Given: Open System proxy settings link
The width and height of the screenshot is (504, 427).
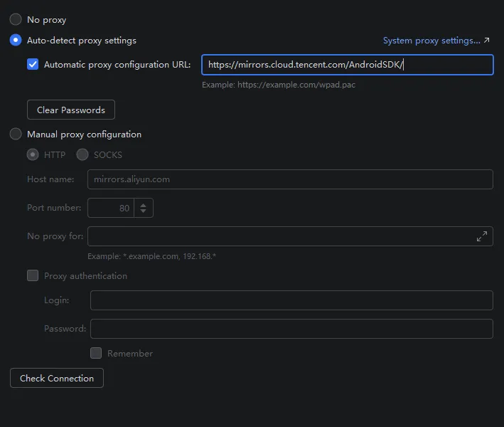Looking at the screenshot, I should click(431, 41).
